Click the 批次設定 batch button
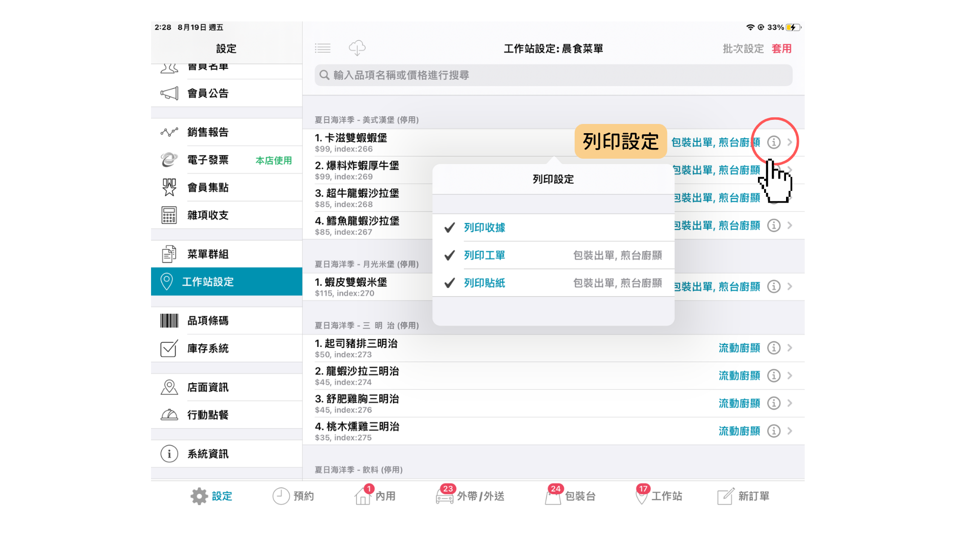Viewport: 980px width, 551px height. pos(743,48)
